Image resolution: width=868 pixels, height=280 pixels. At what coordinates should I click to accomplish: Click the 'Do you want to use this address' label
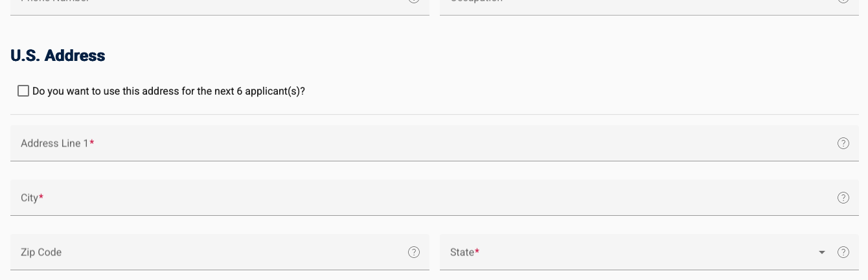[168, 91]
